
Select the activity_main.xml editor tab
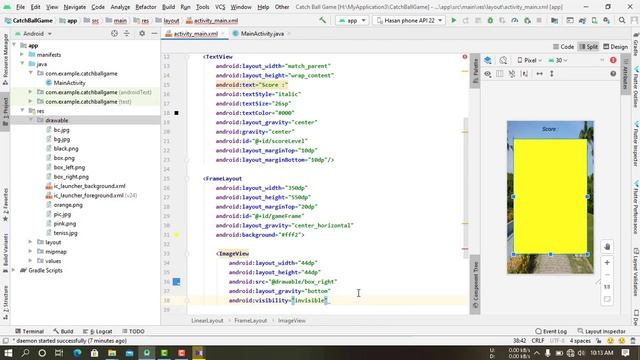pos(195,33)
